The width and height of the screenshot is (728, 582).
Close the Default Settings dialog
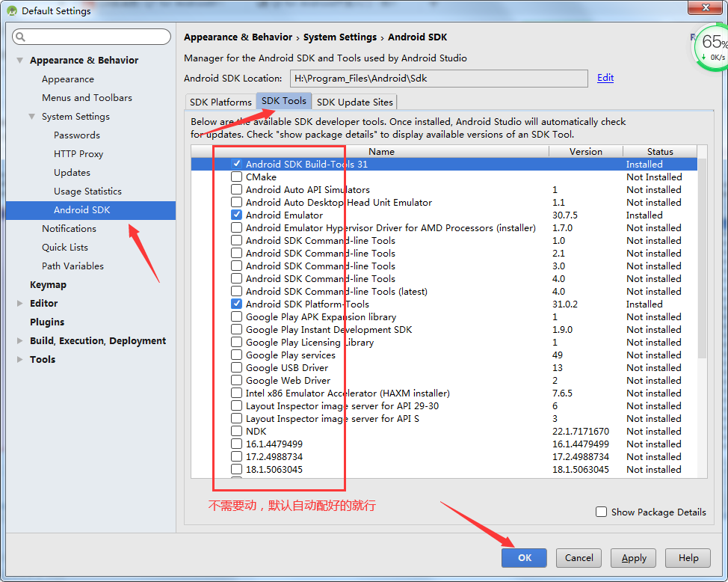[705, 7]
